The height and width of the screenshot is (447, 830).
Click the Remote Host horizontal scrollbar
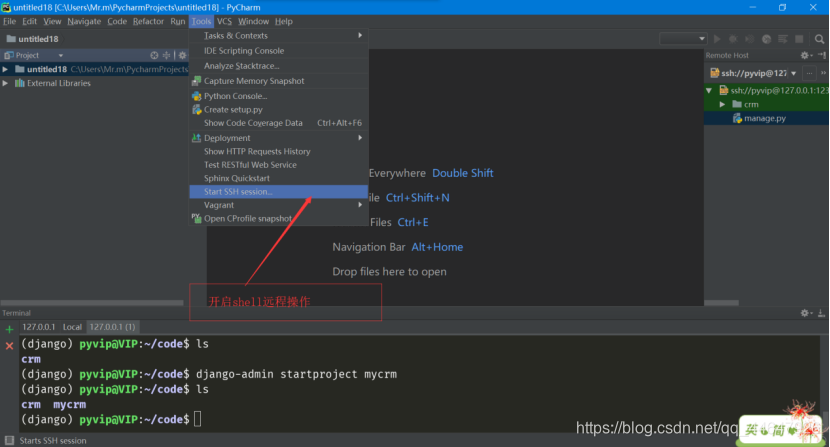tap(721, 303)
